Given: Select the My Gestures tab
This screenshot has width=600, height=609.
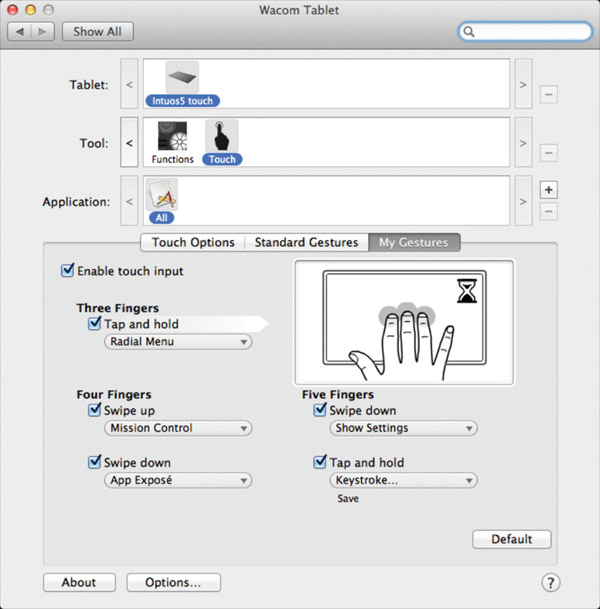Looking at the screenshot, I should (x=414, y=242).
